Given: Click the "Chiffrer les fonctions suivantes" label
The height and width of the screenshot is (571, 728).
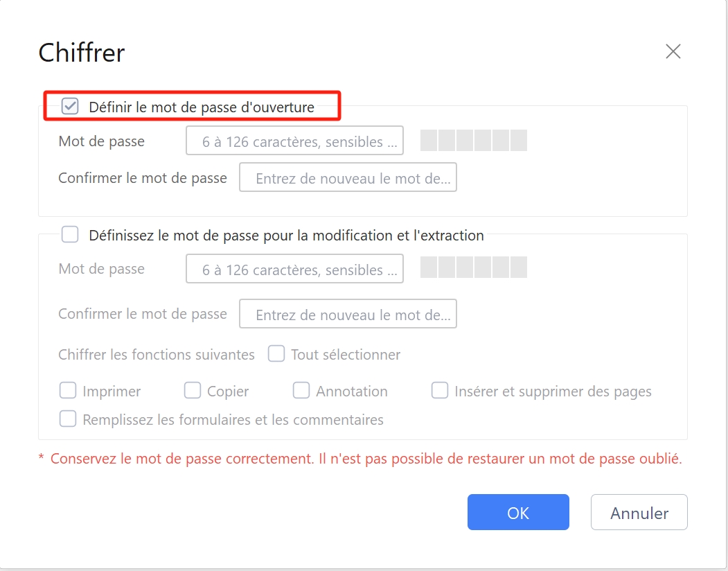Looking at the screenshot, I should (155, 353).
